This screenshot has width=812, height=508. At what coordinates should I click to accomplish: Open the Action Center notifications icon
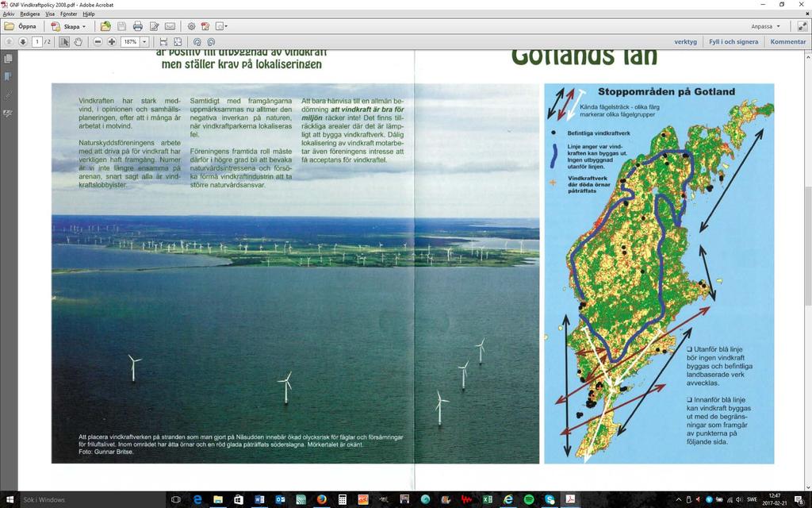(799, 500)
